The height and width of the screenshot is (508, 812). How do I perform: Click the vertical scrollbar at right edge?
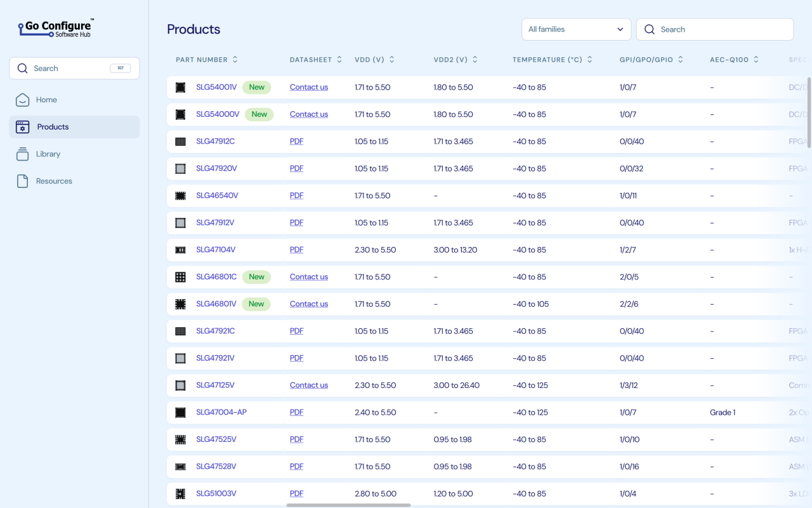(809, 112)
